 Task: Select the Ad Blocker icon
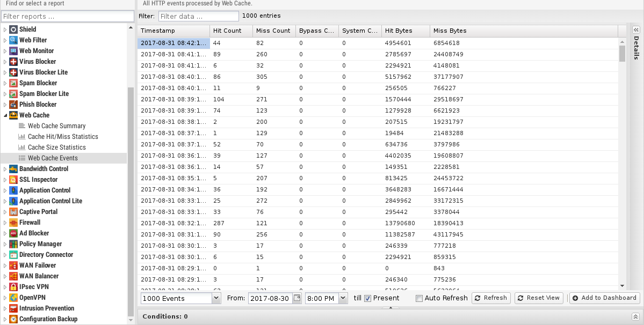[13, 233]
